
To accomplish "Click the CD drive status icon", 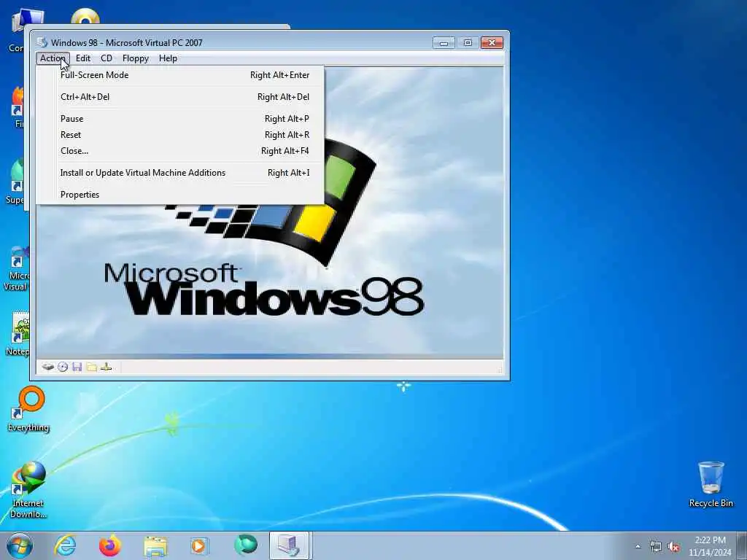I will point(63,367).
